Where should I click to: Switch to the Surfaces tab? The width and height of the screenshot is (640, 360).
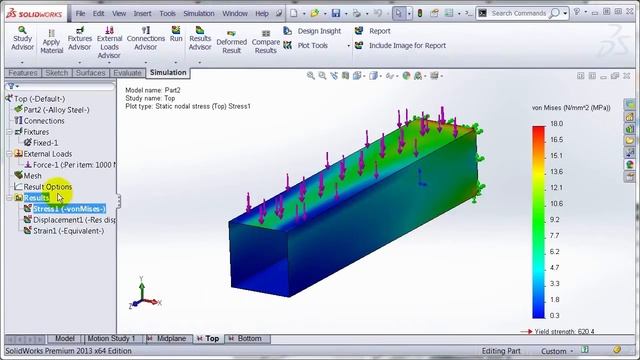click(x=91, y=73)
